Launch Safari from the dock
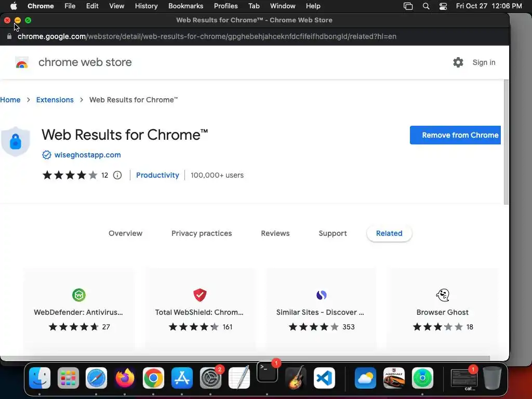Viewport: 532px width, 399px height. point(96,378)
